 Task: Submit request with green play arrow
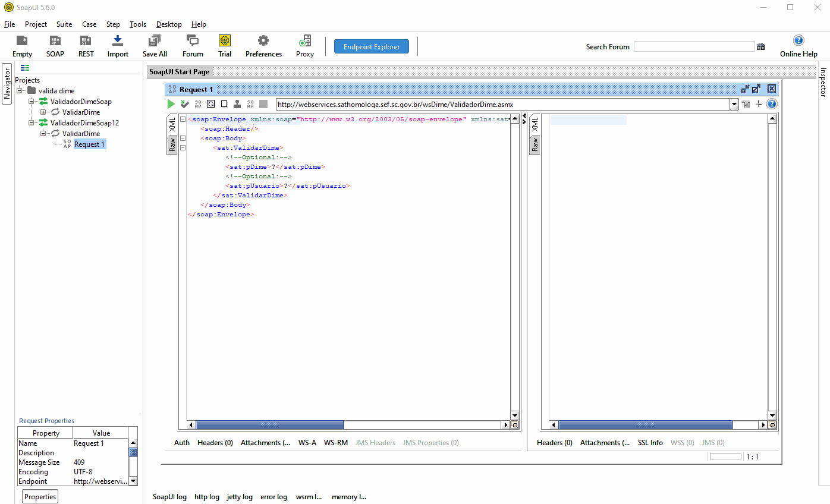(171, 104)
